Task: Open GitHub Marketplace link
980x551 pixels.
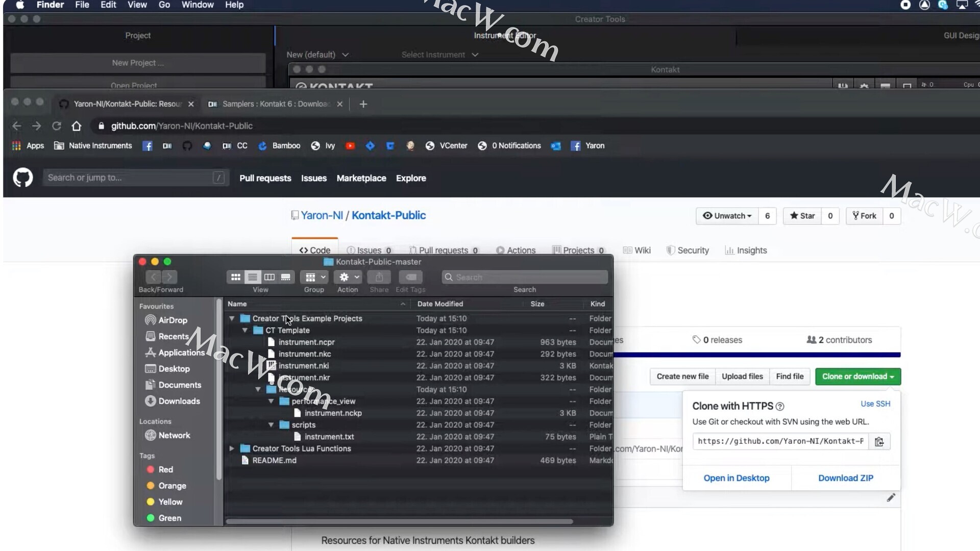Action: tap(361, 178)
